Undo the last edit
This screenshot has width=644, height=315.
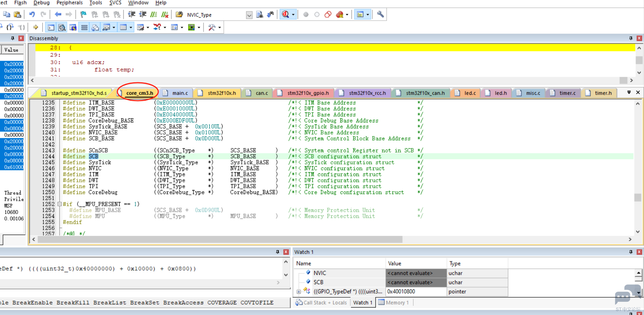[32, 15]
